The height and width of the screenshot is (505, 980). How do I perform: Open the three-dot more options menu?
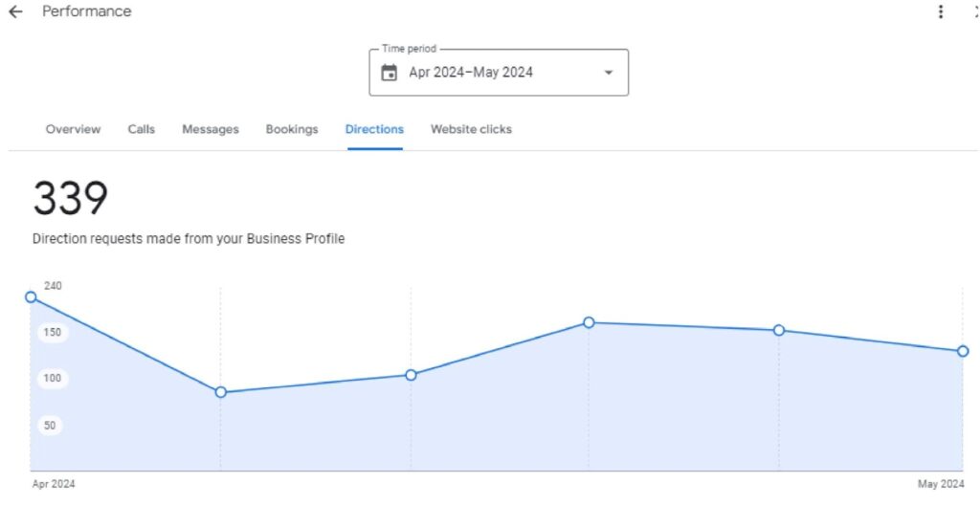941,12
